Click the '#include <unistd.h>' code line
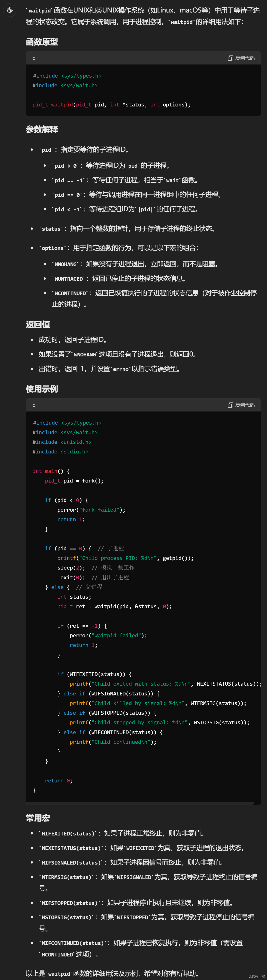Screen dimensions: 267x980 tap(62, 442)
